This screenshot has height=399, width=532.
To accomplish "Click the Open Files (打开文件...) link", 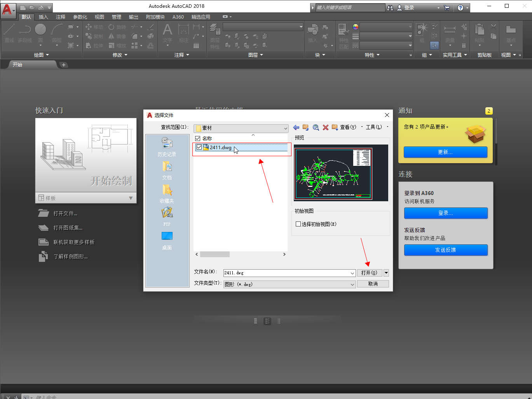I will pos(65,213).
